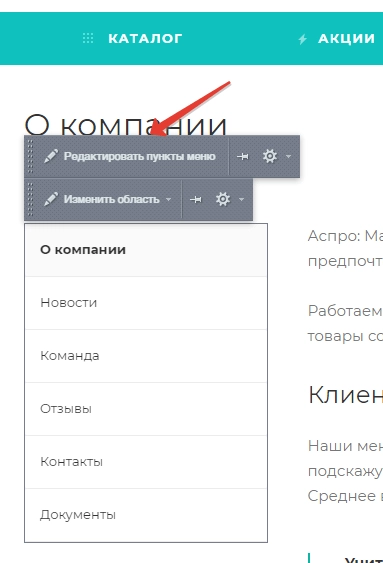The width and height of the screenshot is (383, 563).
Task: Click the Каталог grid dots icon
Action: [88, 38]
